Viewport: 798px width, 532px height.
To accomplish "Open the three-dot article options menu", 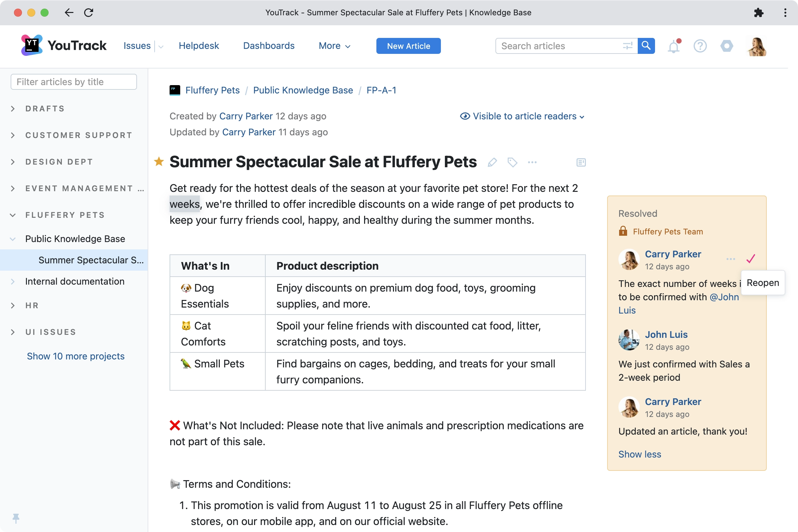I will coord(532,162).
